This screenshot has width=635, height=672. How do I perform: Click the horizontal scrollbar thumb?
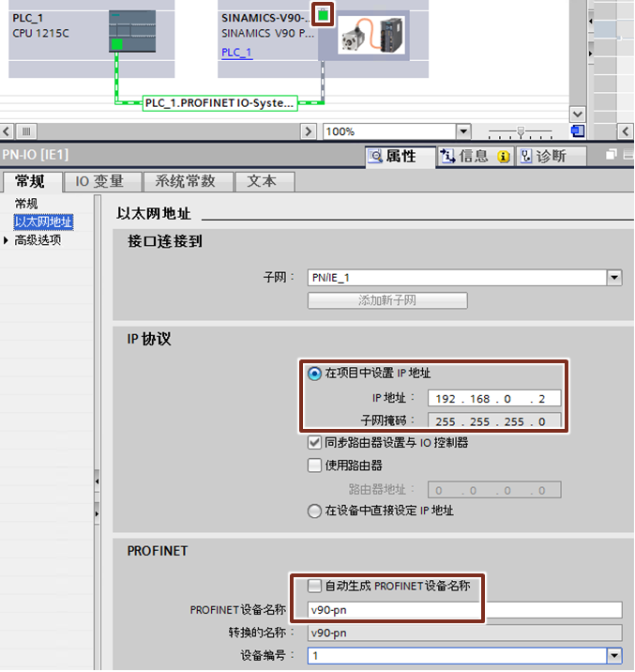click(26, 131)
